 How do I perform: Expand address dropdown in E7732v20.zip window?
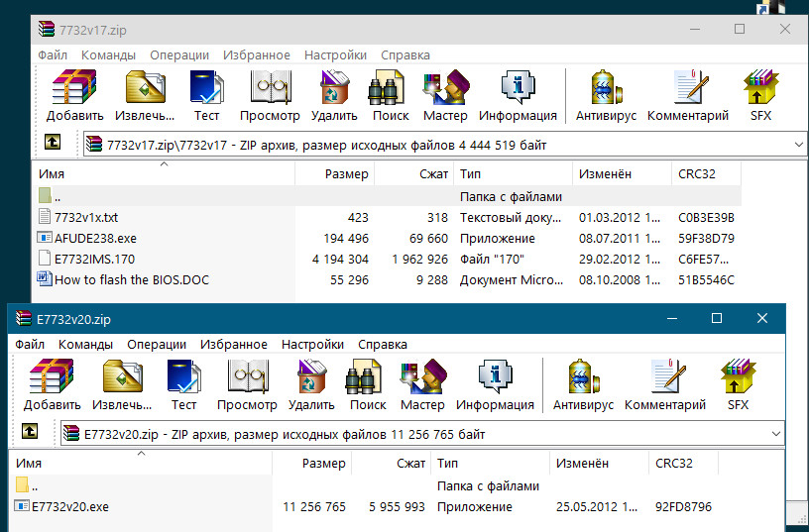pyautogui.click(x=776, y=434)
